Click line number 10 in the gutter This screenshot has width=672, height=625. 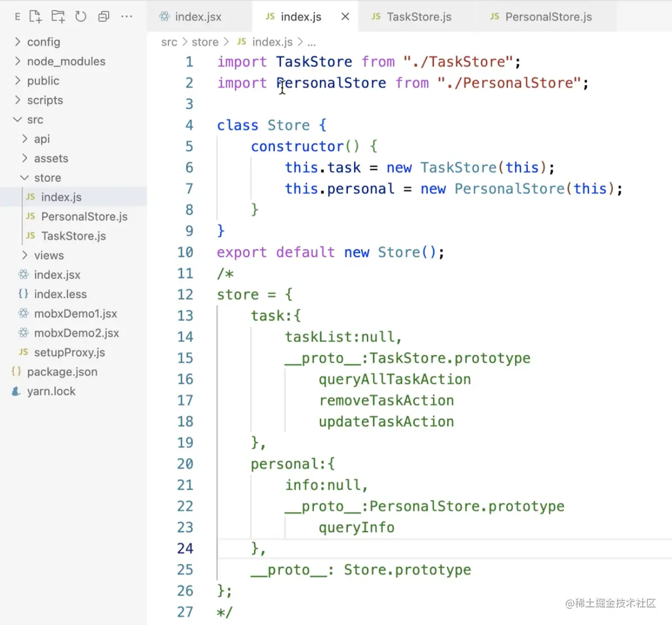click(x=186, y=252)
